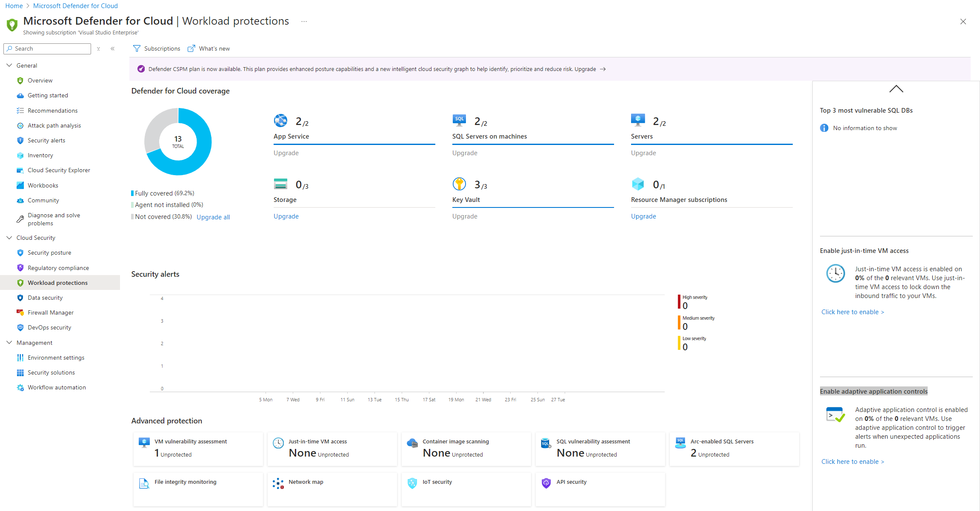Click the Key Vault key icon
Viewport: 980px width, 511px height.
[x=459, y=184]
